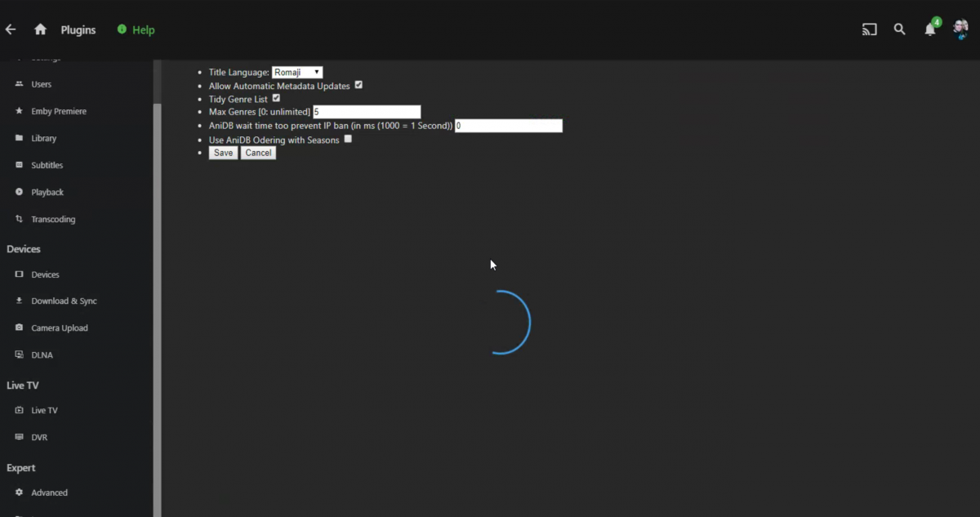Toggle the Tidy Genre List checkbox

[276, 98]
